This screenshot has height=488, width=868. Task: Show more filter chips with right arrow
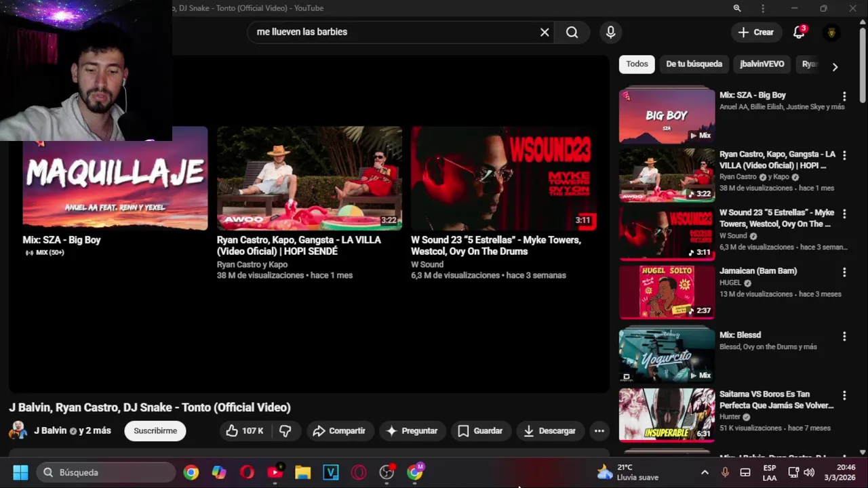pyautogui.click(x=835, y=66)
